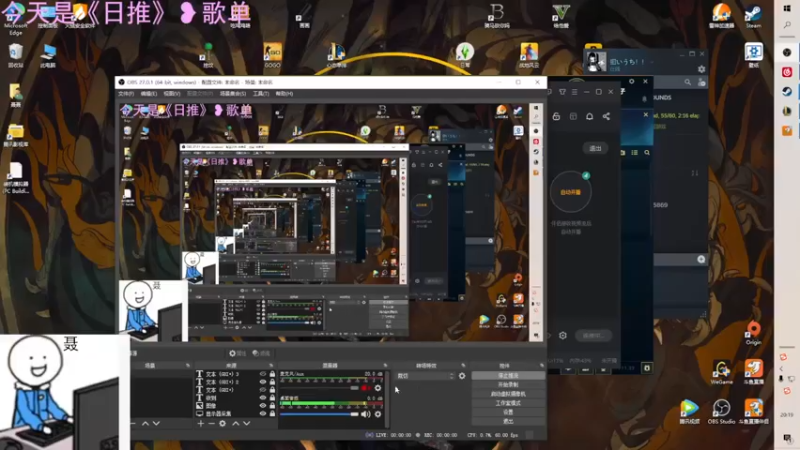Toggle visibility of 显示器采集 source
Image resolution: width=800 pixels, height=450 pixels.
coord(263,413)
